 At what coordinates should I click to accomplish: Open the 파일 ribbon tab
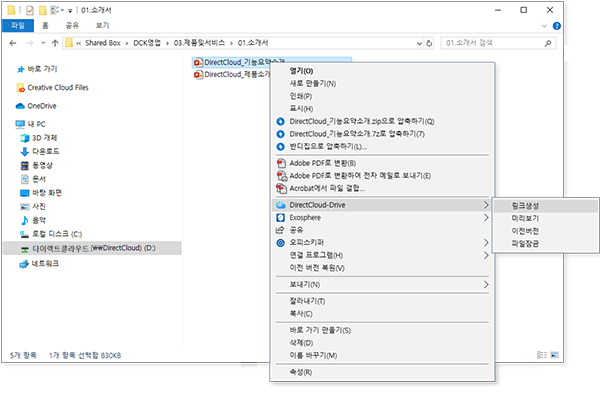18,26
